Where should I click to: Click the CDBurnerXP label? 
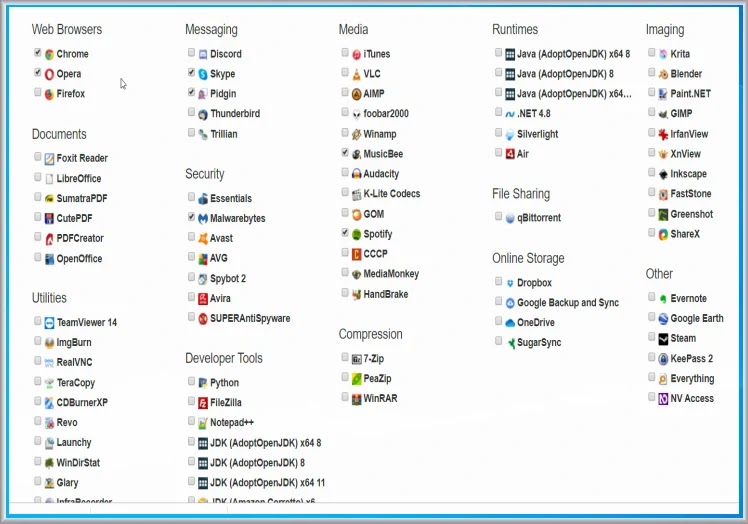pos(82,403)
